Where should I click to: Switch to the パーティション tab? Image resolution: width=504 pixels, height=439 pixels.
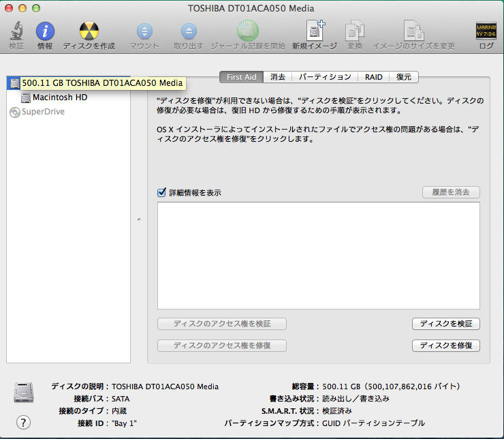tap(325, 77)
